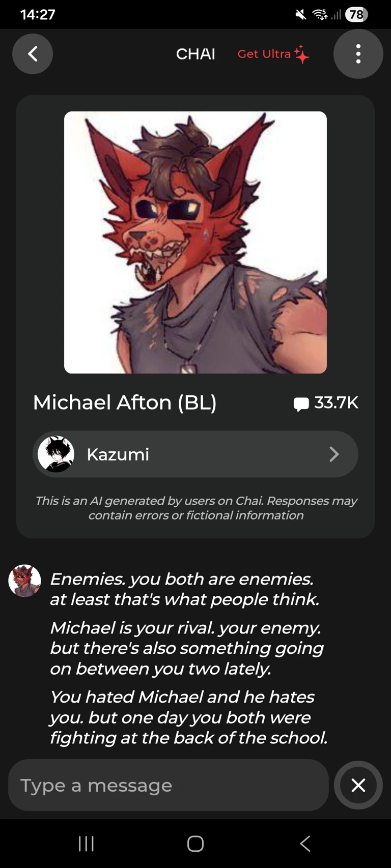Tap the back arrow button

coord(33,54)
